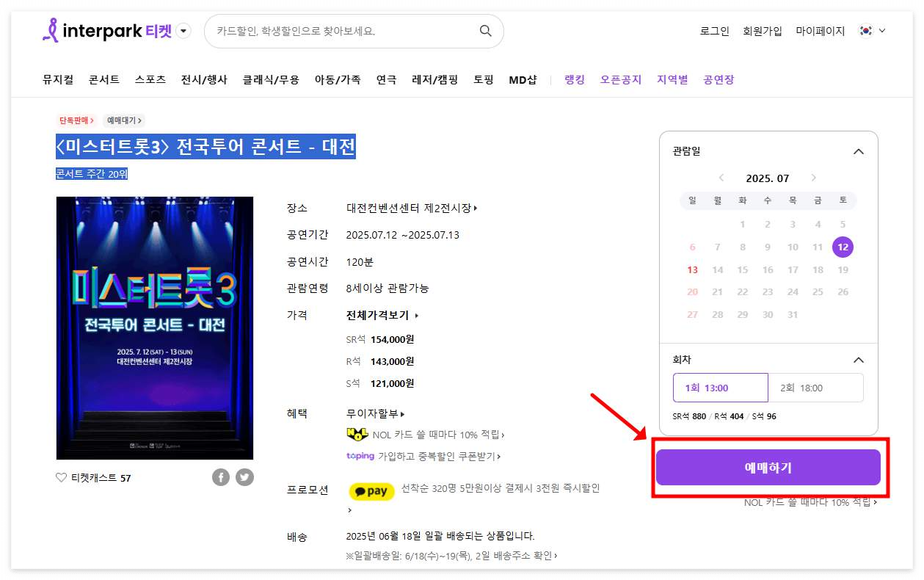Collapse the 관람일 section
924x580 pixels.
pos(858,151)
